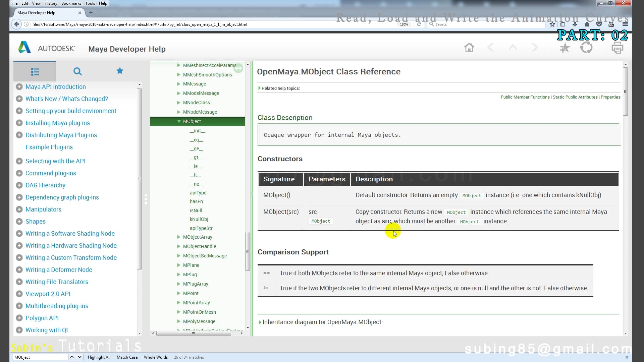Click the Home icon in help header

click(x=469, y=48)
